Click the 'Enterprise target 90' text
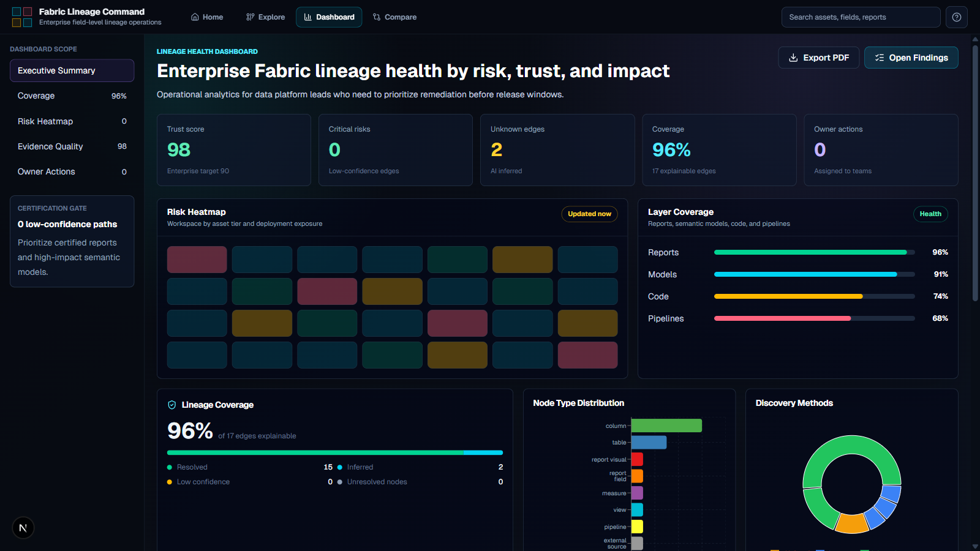Screen dimensions: 980x551 tap(198, 171)
